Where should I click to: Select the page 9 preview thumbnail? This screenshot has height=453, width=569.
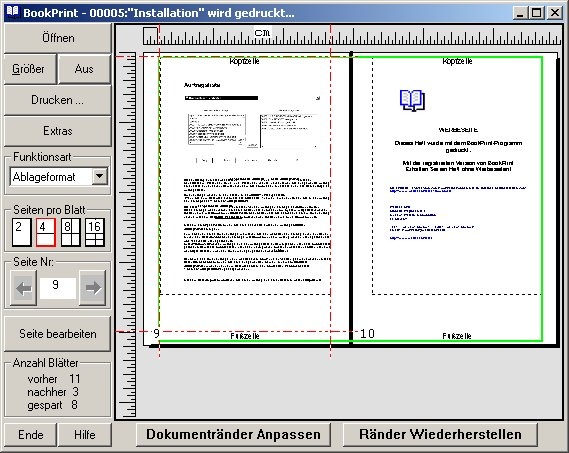point(246,199)
